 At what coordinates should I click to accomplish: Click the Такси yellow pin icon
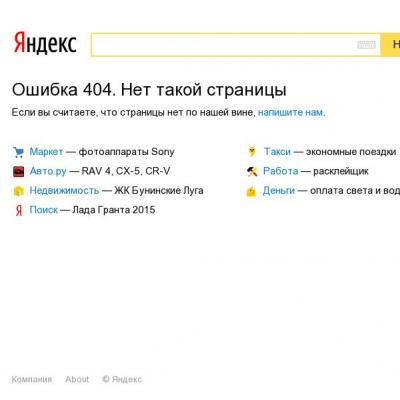[252, 152]
